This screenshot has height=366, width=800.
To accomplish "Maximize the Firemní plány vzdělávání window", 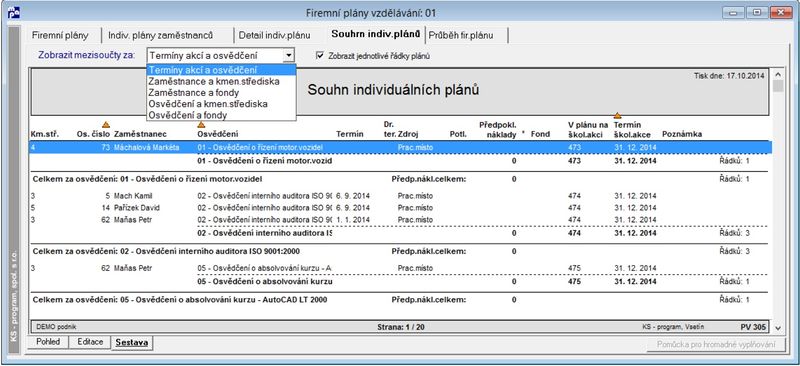I will 757,13.
